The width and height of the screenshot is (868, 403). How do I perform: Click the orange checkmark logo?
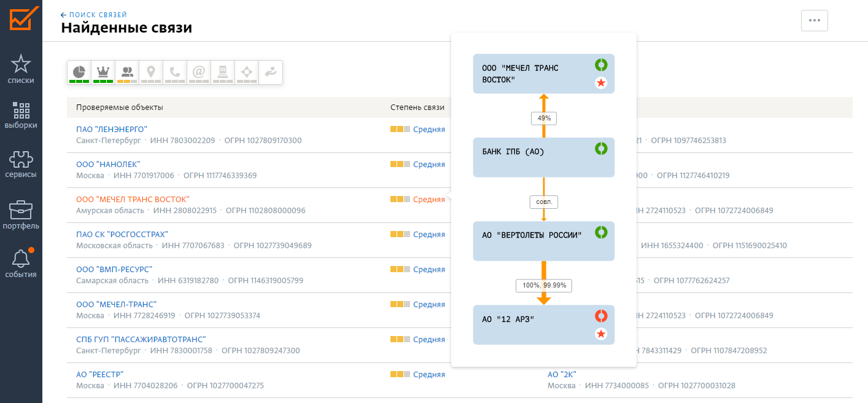[25, 18]
